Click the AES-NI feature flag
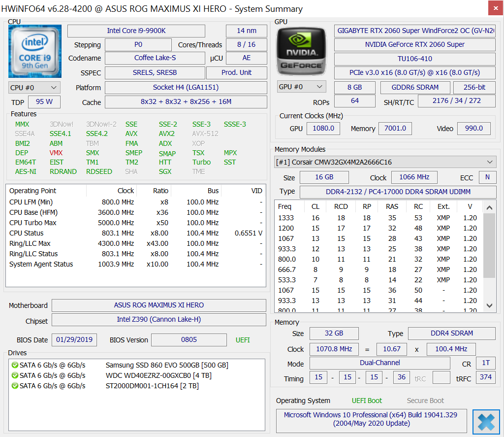The width and height of the screenshot is (504, 437). 26,171
